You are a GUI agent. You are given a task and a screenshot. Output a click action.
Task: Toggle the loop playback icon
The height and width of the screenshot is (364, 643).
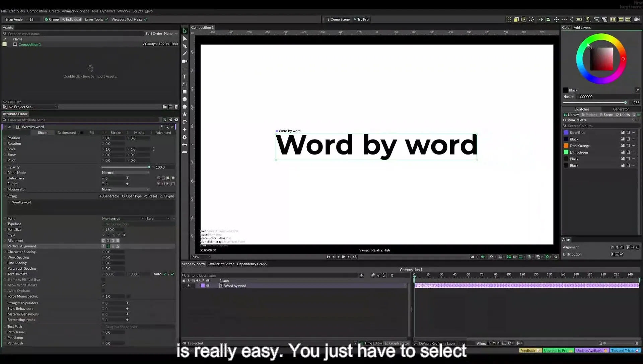tap(355, 257)
